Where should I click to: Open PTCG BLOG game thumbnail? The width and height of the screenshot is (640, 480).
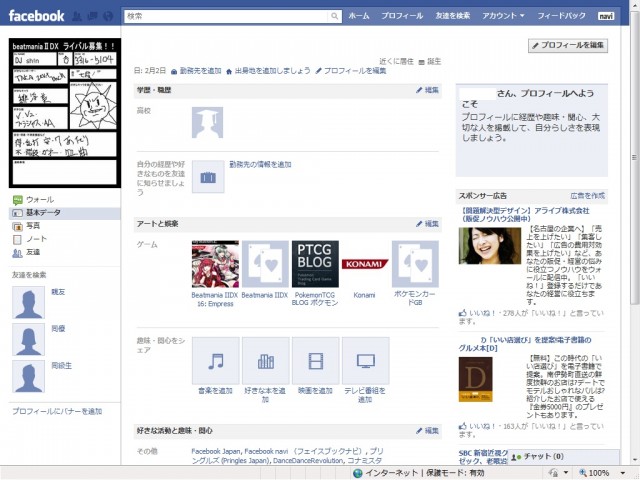[x=315, y=264]
